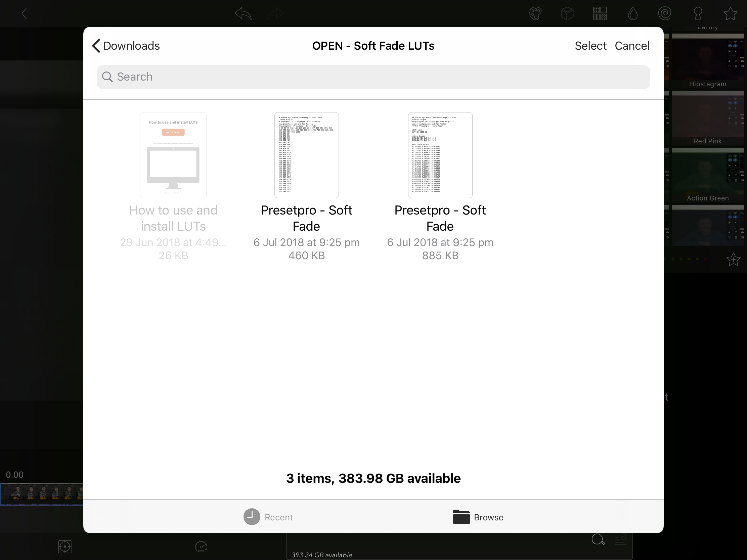
Task: Click the 3 items, 383.98 GB available text
Action: point(373,478)
